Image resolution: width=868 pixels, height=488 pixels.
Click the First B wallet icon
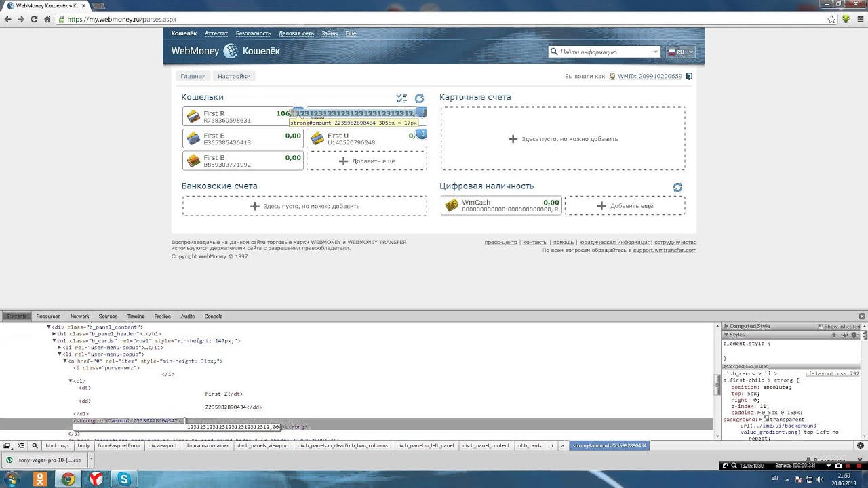193,161
